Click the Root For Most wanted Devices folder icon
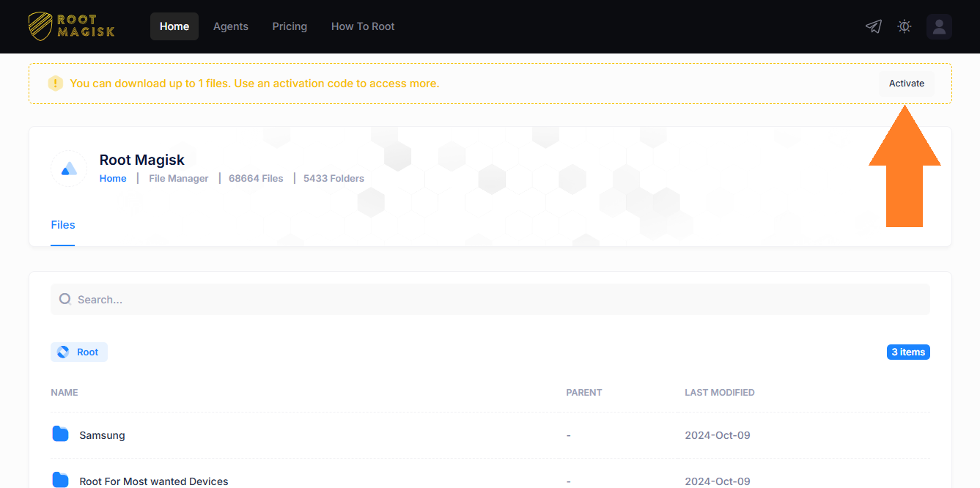Screen dimensions: 980x488 point(60,480)
